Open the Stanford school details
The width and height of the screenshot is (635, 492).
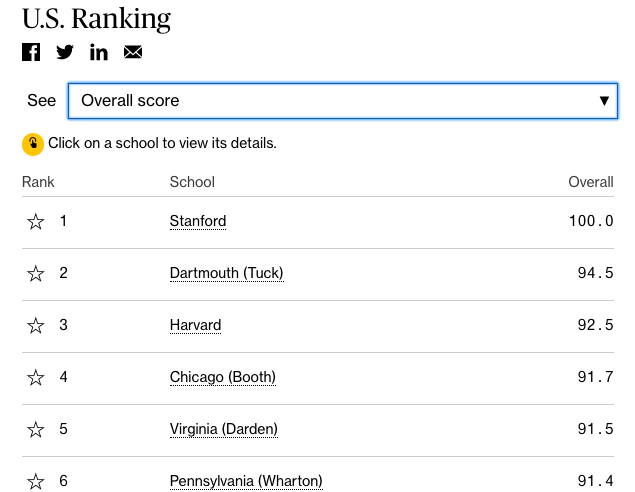pos(198,221)
